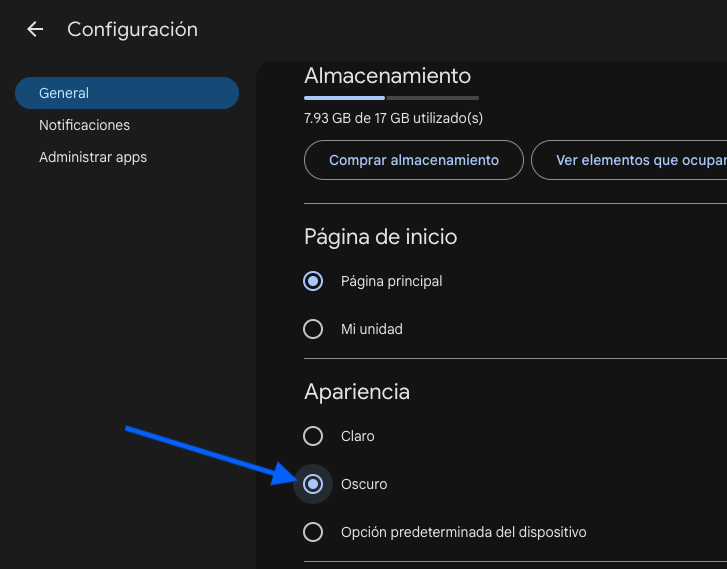Open the General settings tab
The width and height of the screenshot is (727, 569).
coord(126,93)
